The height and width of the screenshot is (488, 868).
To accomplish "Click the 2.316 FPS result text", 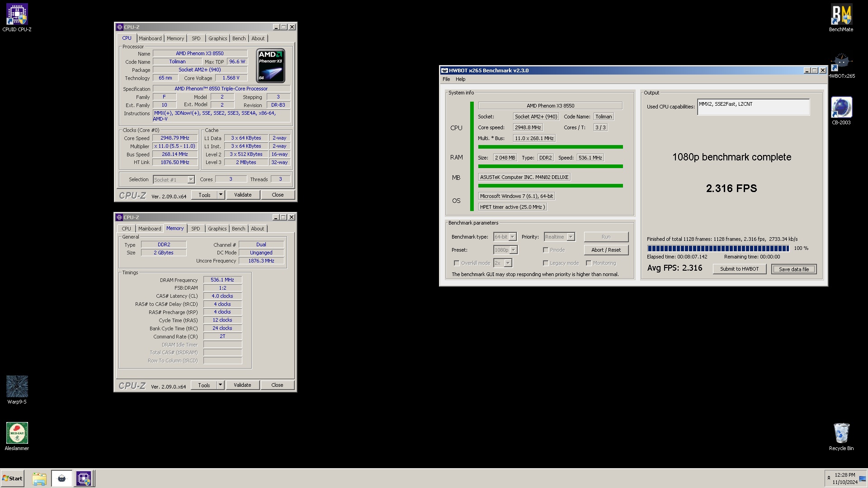I will pos(731,188).
